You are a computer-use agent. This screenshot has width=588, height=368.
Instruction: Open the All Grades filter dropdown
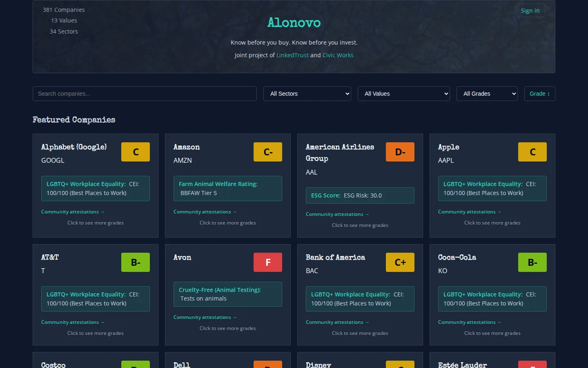(x=487, y=94)
